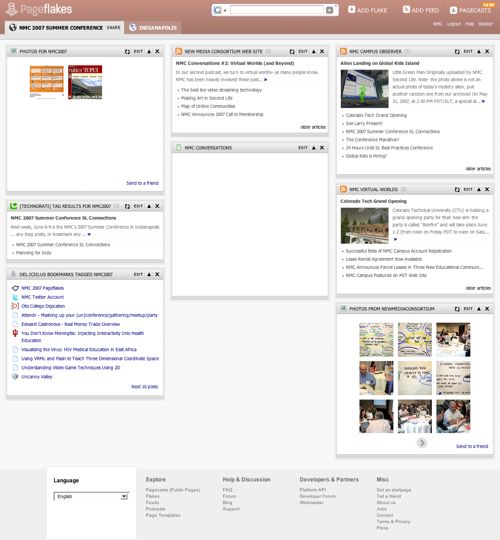Close the Del.icio.us bookmarks flake

[x=157, y=274]
